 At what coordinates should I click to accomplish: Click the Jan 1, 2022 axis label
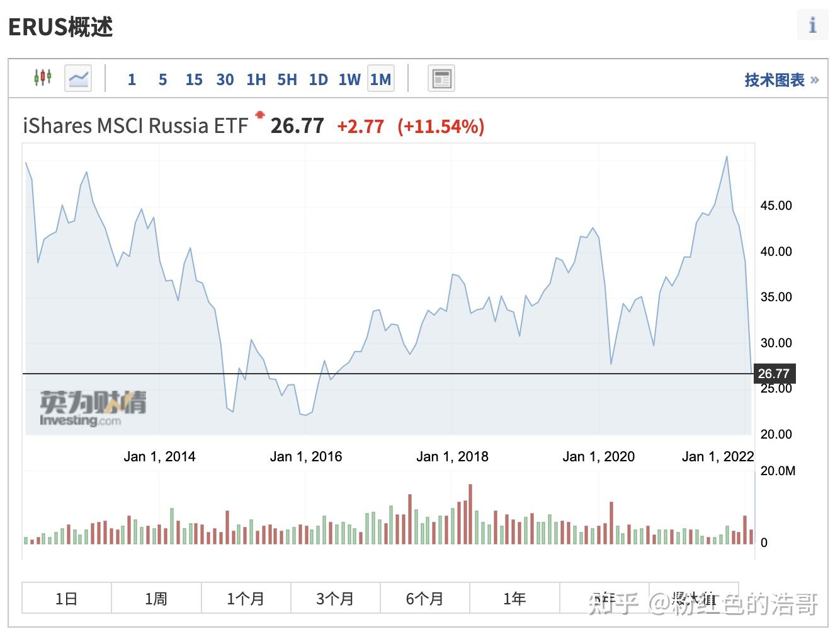click(x=718, y=456)
